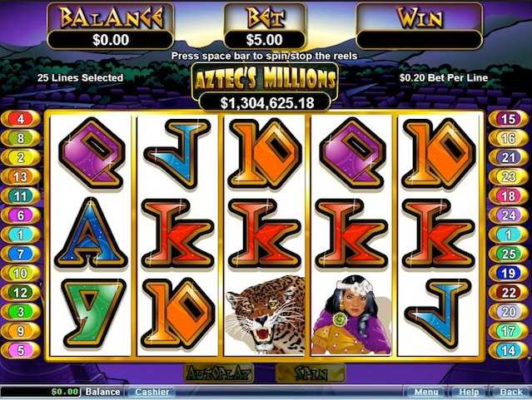Click the Aztec's Millions jackpot amount
The height and width of the screenshot is (400, 532).
coord(266,103)
